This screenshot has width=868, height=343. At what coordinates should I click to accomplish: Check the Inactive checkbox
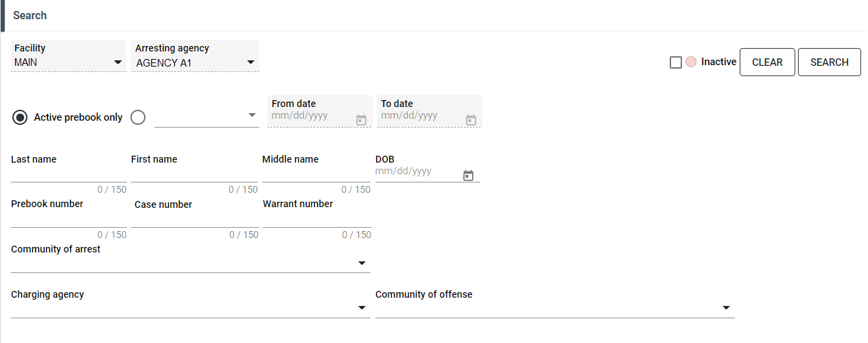coord(676,62)
